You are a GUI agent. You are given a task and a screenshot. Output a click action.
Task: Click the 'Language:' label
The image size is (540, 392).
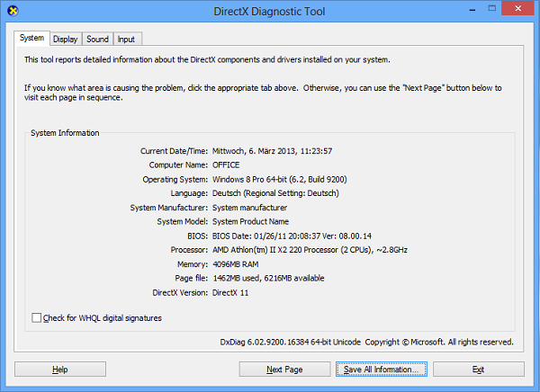coord(189,193)
